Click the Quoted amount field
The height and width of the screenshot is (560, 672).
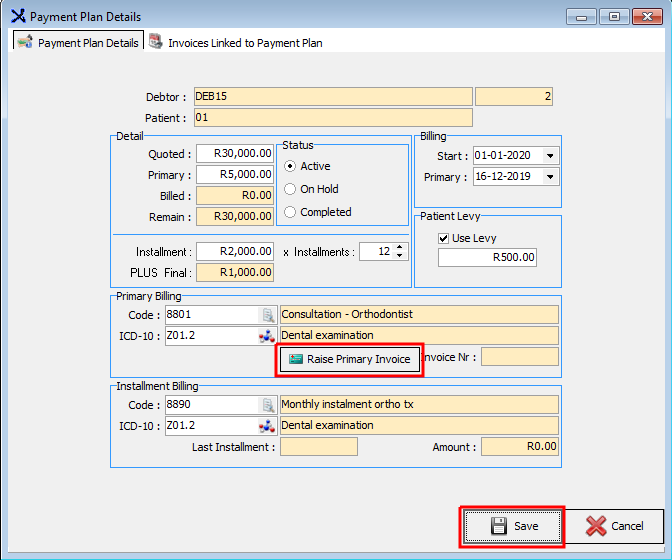coord(235,154)
